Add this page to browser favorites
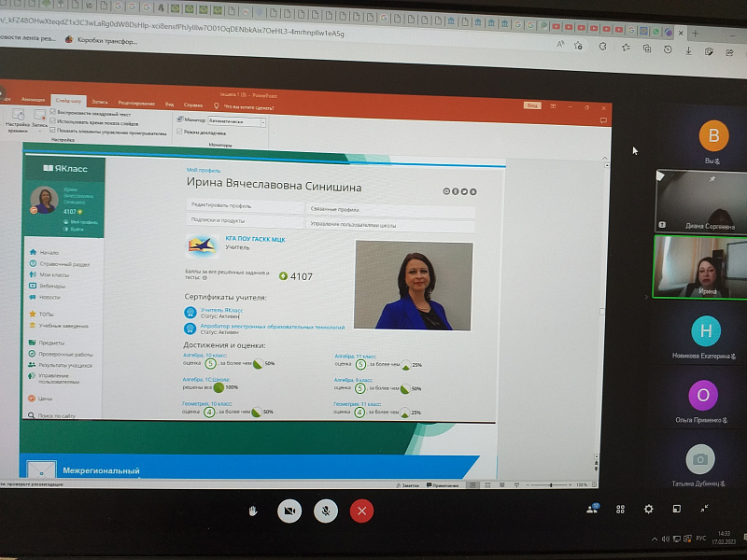 (x=578, y=46)
